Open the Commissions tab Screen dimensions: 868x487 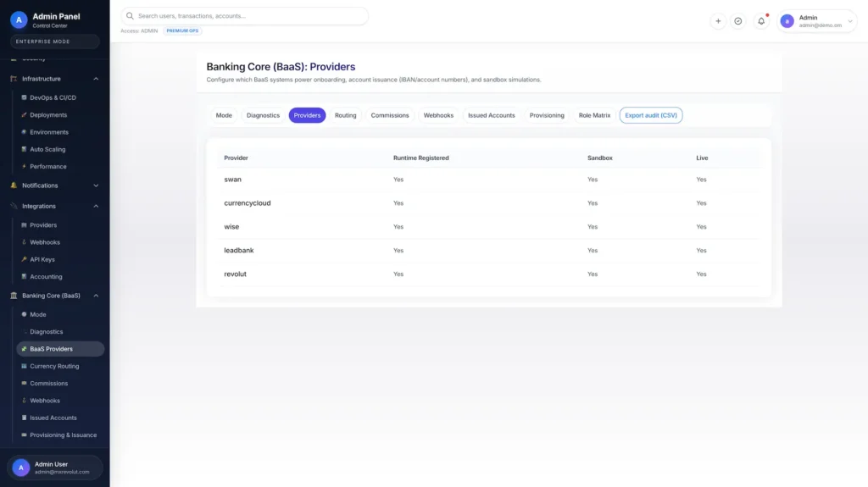point(390,115)
